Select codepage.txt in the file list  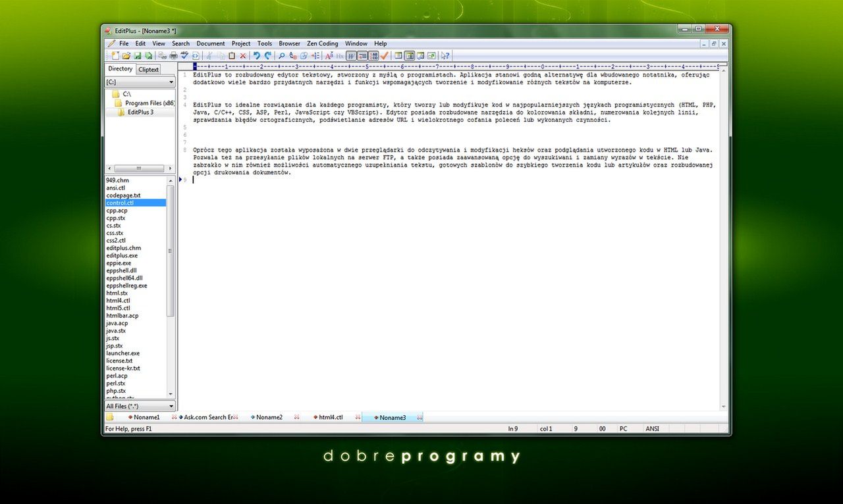point(123,195)
